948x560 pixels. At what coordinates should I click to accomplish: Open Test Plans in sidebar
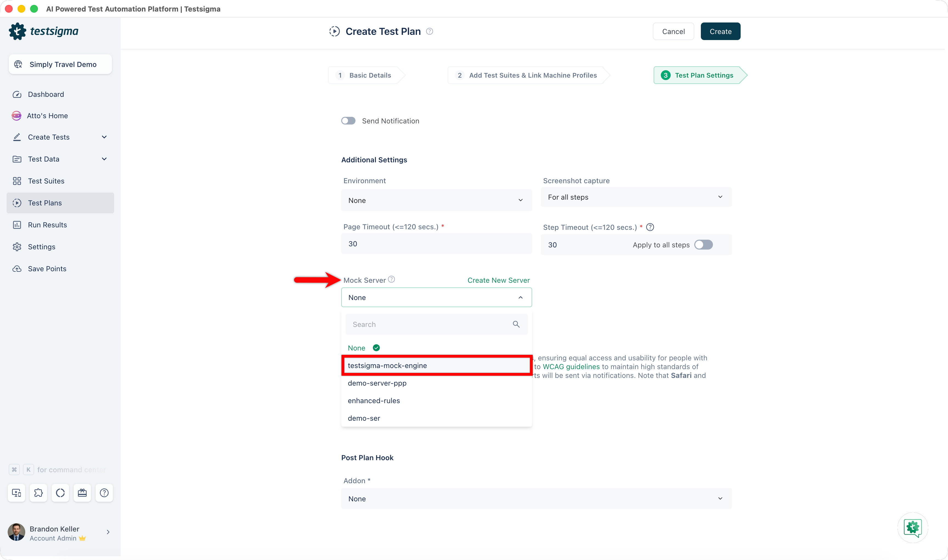pos(60,203)
